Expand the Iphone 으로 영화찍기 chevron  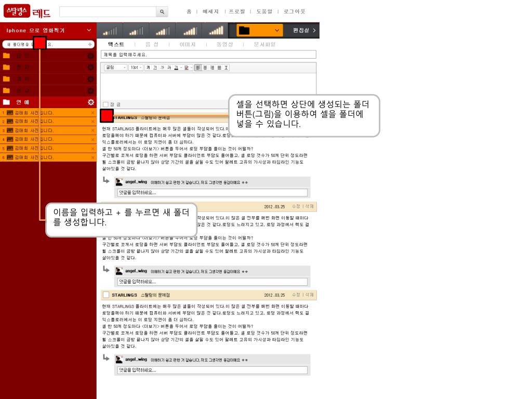[x=89, y=30]
